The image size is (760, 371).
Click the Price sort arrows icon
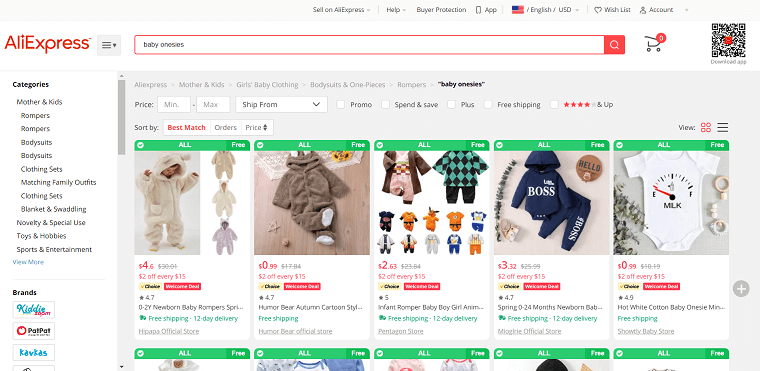pyautogui.click(x=265, y=128)
